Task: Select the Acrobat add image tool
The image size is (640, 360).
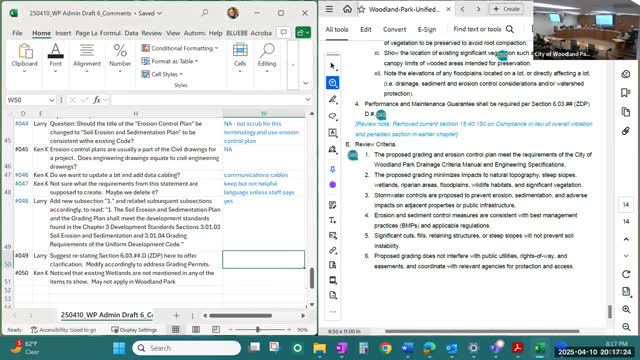Action: pos(333,236)
